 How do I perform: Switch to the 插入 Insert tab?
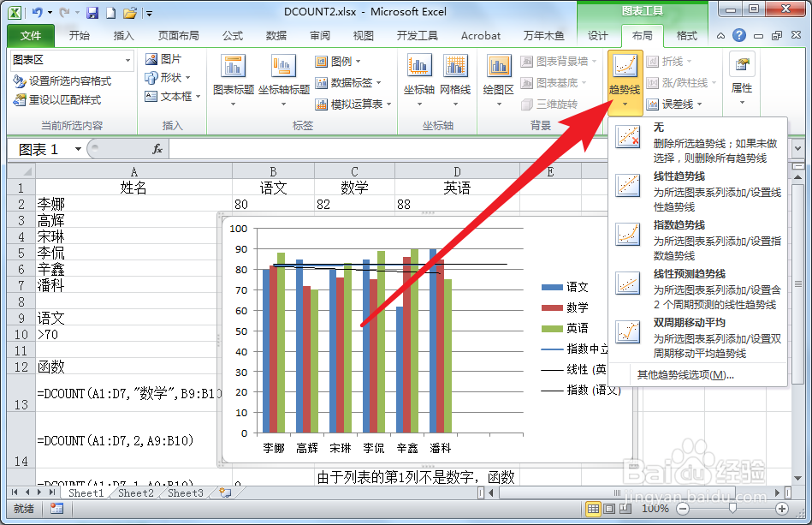pos(123,35)
